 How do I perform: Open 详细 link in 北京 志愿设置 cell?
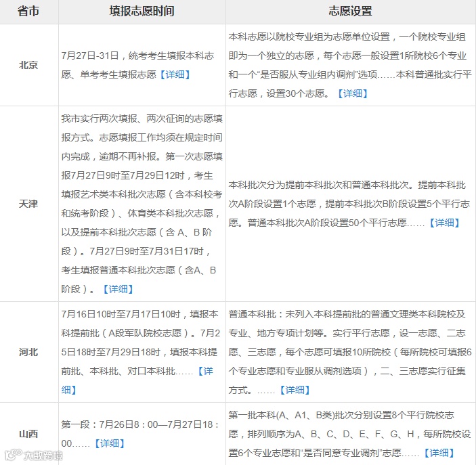click(353, 93)
